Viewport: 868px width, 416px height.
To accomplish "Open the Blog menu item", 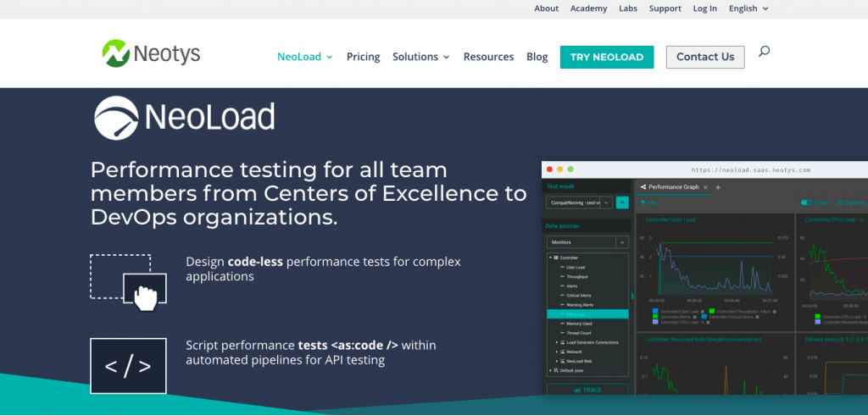I will (x=537, y=57).
